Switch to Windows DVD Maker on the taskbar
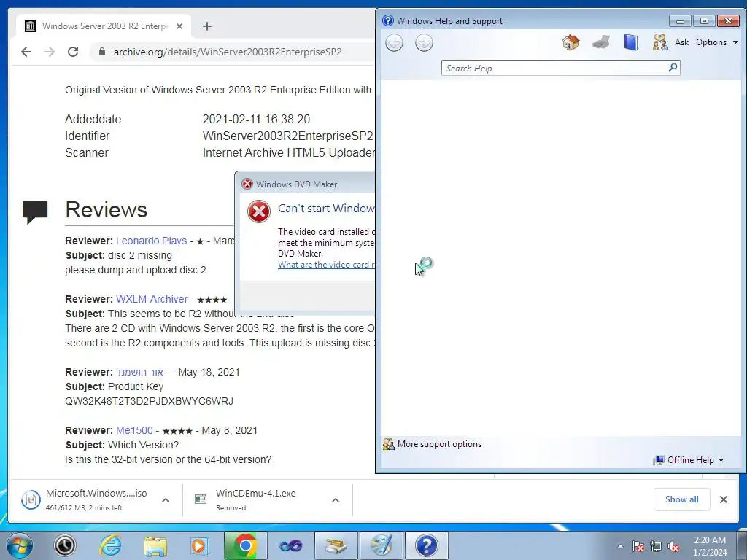Screen dimensions: 747x560 pyautogui.click(x=381, y=545)
